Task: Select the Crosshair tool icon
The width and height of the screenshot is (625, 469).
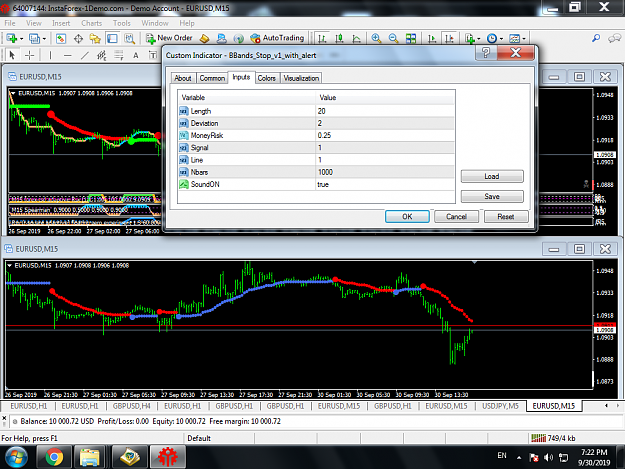Action: point(29,55)
